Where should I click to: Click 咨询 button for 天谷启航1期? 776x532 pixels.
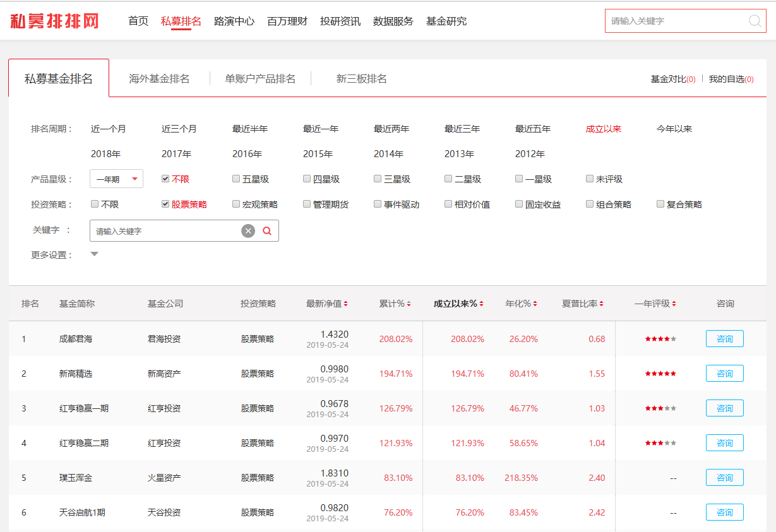[725, 512]
